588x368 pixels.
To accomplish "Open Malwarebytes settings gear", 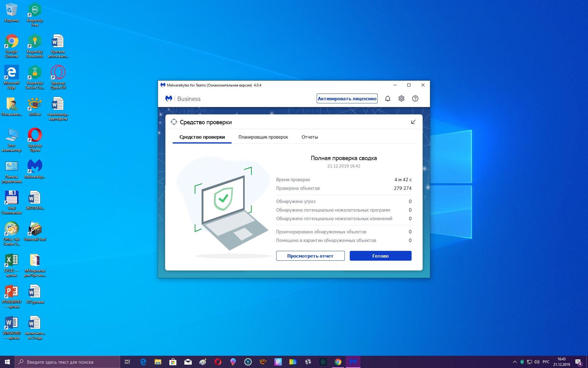I will pos(401,98).
